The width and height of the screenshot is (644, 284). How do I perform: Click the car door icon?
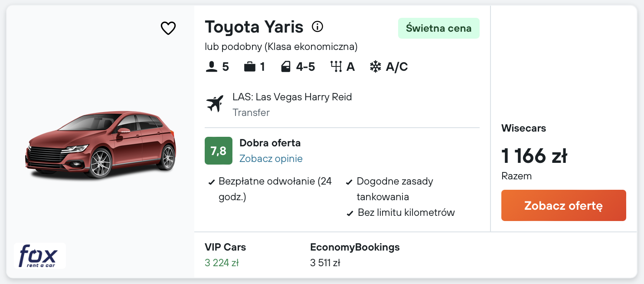[x=285, y=67]
